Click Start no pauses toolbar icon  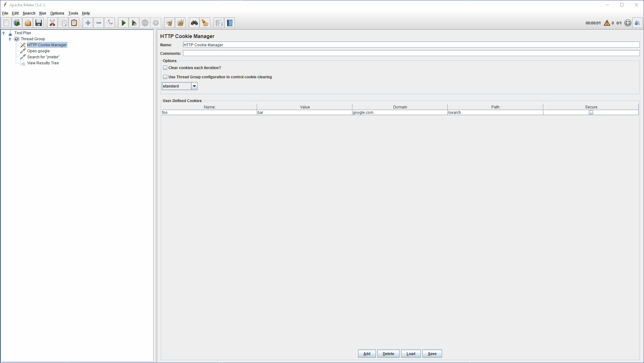click(x=134, y=23)
